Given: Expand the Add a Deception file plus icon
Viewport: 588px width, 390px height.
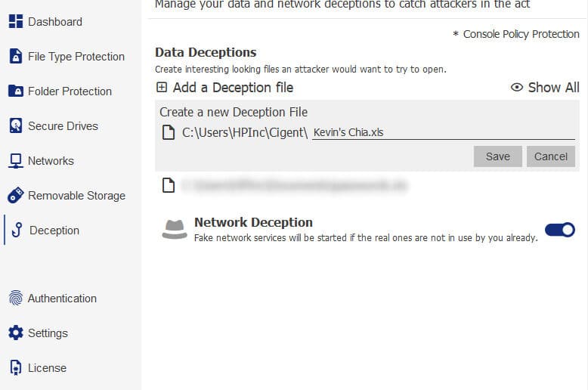Looking at the screenshot, I should [x=162, y=88].
